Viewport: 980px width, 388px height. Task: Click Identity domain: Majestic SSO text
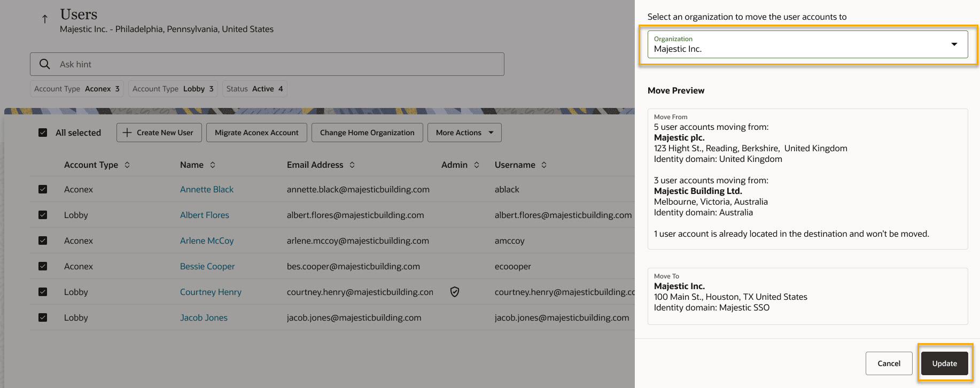(x=712, y=307)
